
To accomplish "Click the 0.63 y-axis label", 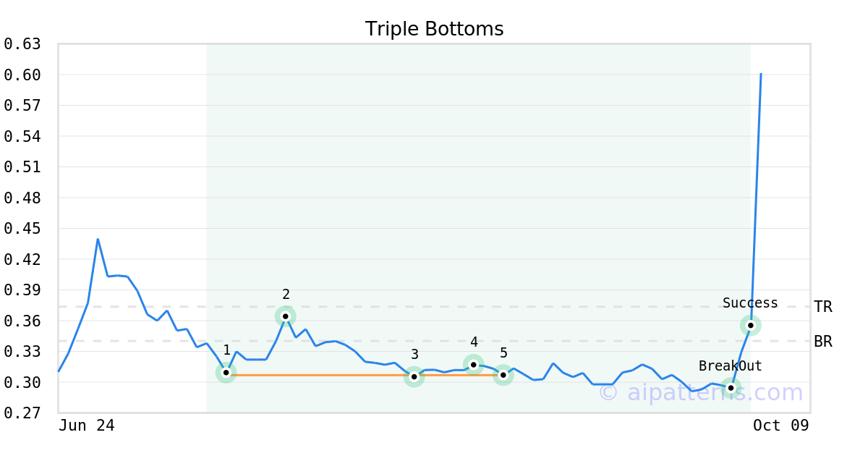I will (x=22, y=44).
